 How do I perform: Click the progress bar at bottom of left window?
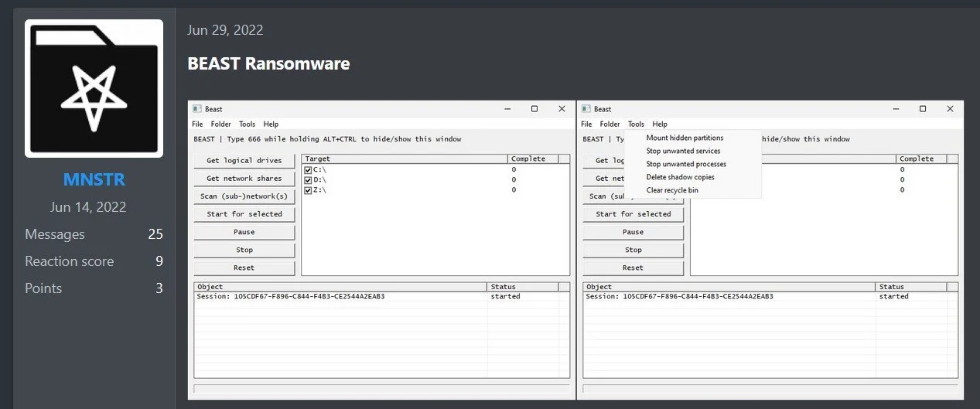pyautogui.click(x=381, y=389)
